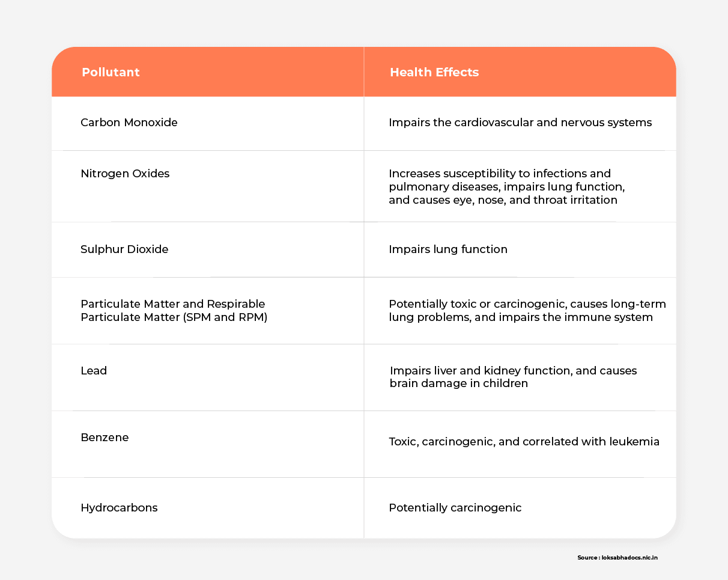Image resolution: width=728 pixels, height=580 pixels.
Task: Click the 'Impairs lung function' cell for Sulphur Dioxide
Action: click(x=448, y=249)
